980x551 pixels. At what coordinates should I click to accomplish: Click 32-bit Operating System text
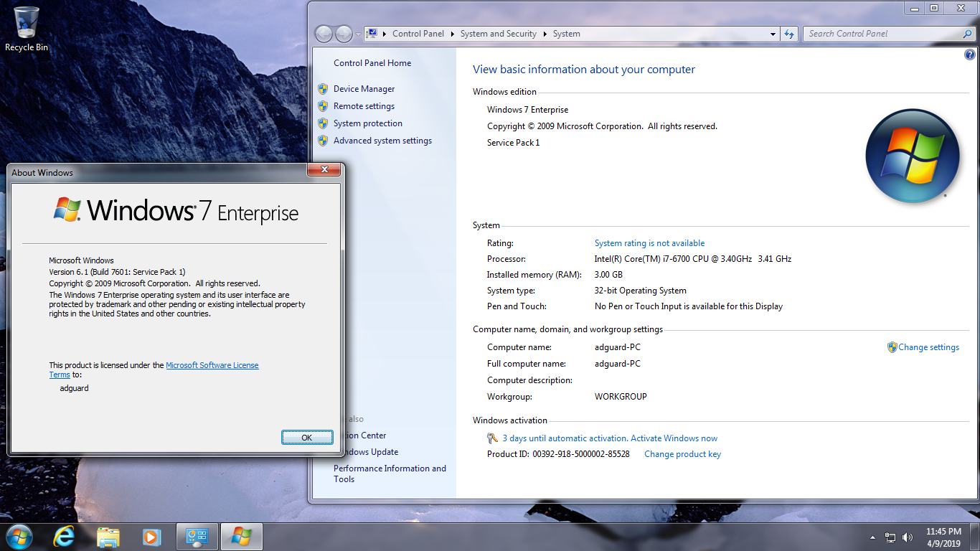click(x=641, y=291)
